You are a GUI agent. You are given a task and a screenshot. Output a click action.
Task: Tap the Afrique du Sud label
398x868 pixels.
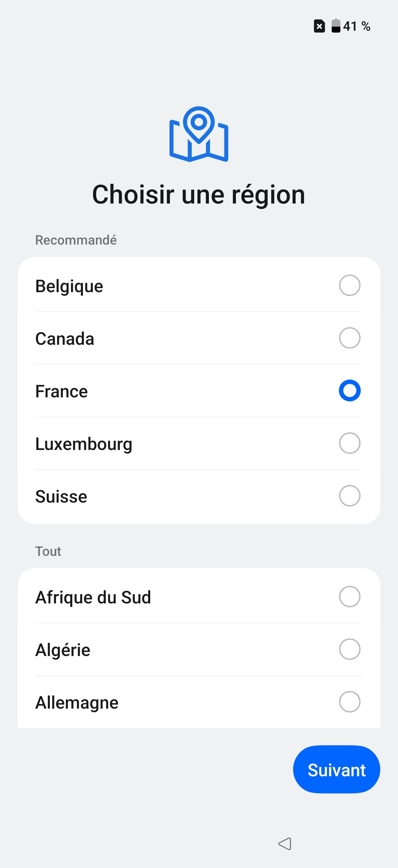point(93,597)
